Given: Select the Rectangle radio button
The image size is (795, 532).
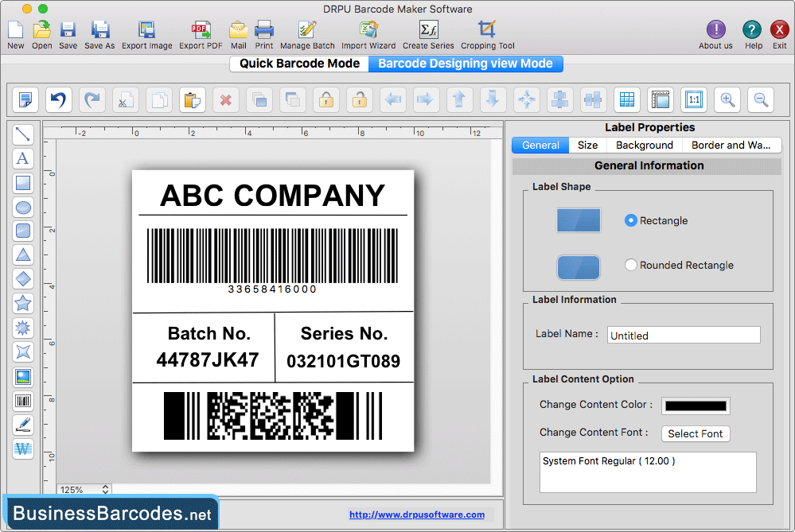Looking at the screenshot, I should click(631, 220).
